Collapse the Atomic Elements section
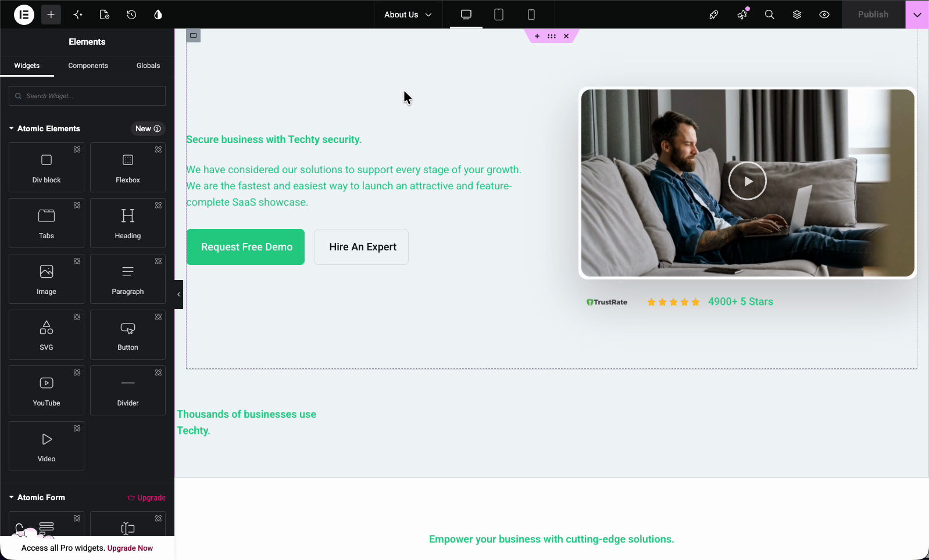The image size is (929, 560). pyautogui.click(x=45, y=128)
